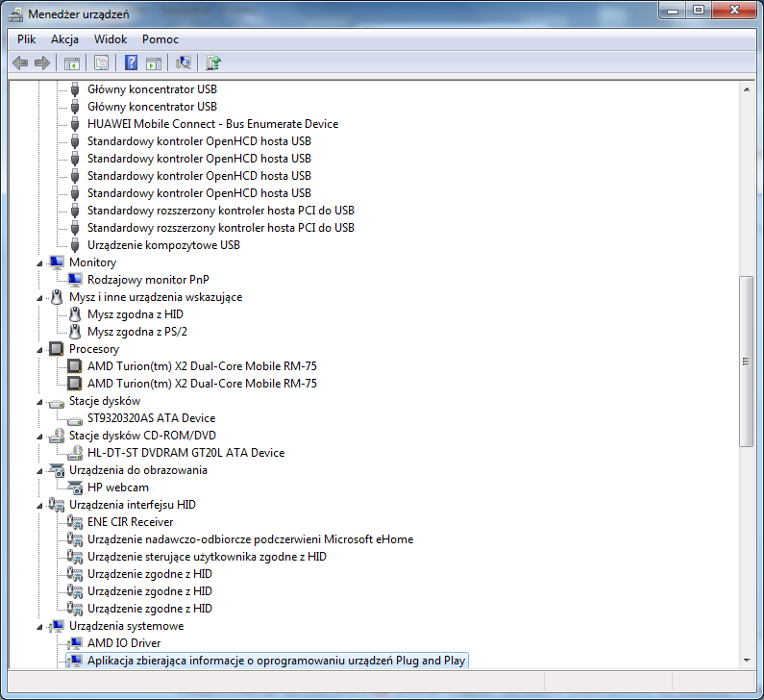Click the Procesory category chip icon

coord(57,348)
